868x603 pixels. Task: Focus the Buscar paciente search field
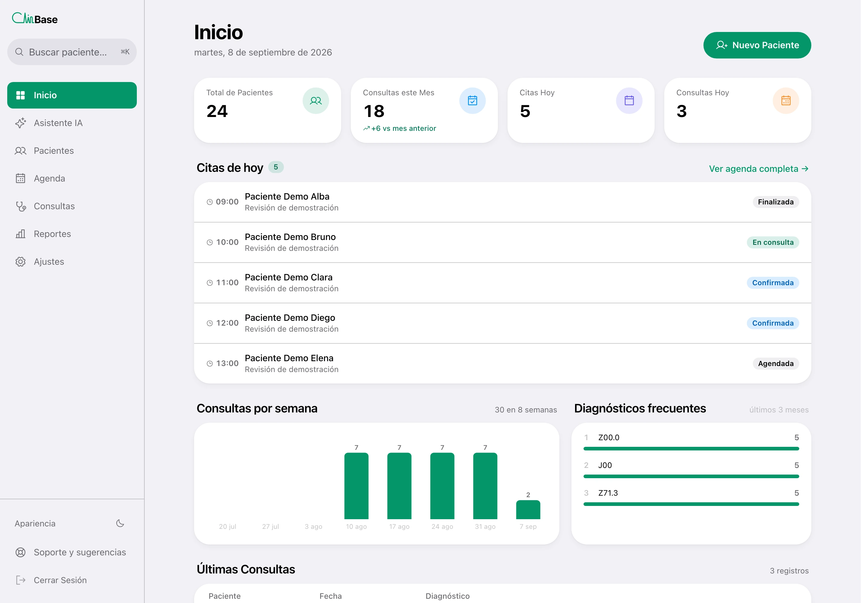click(x=72, y=52)
